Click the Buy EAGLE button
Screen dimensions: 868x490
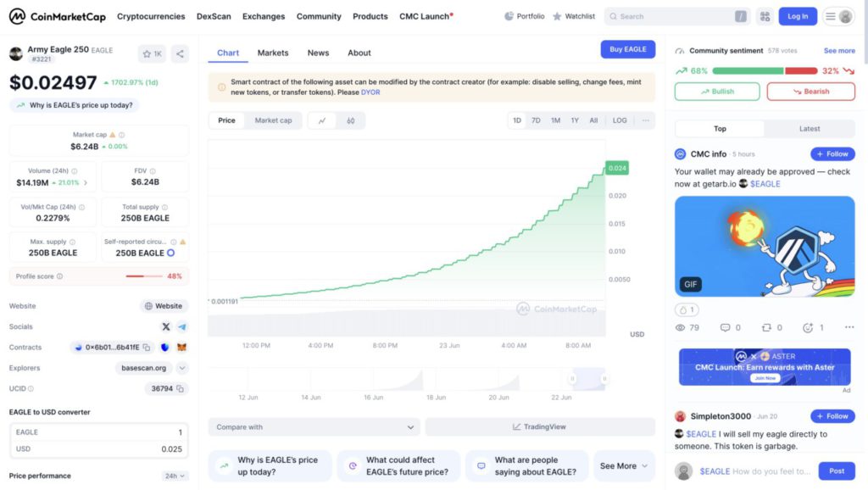[627, 49]
